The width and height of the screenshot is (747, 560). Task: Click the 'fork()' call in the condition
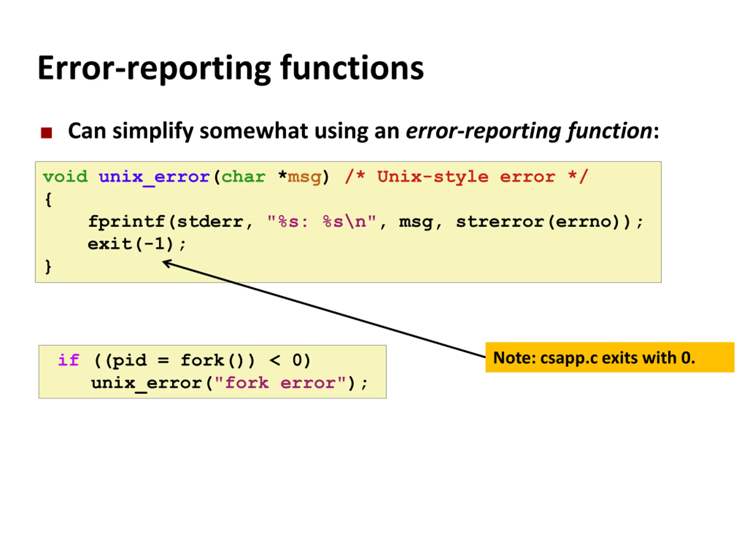(x=217, y=360)
